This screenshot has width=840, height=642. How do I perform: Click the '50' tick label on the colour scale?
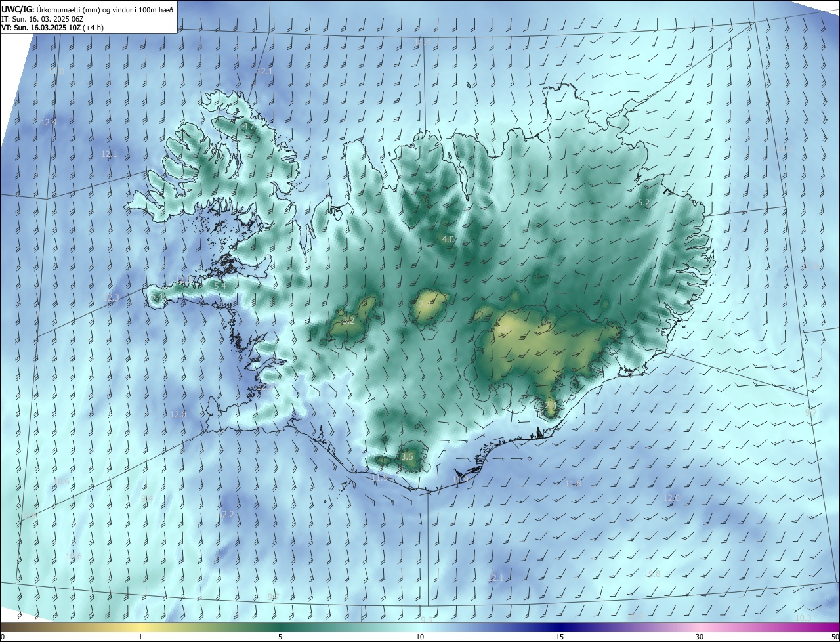point(834,637)
